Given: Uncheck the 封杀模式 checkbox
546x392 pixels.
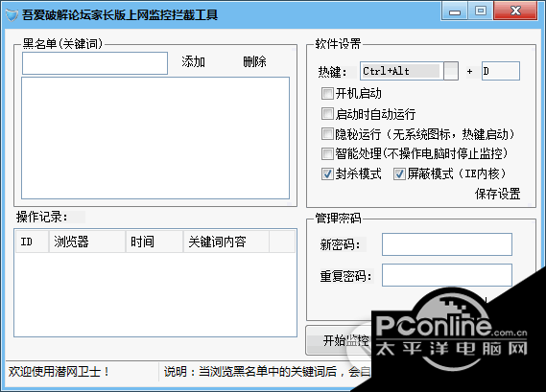Looking at the screenshot, I should (x=327, y=173).
